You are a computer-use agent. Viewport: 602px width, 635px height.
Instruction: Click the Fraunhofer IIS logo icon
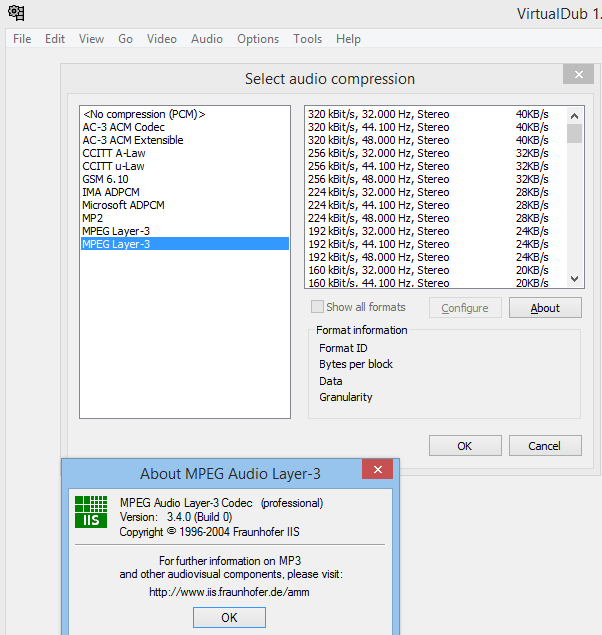tap(91, 511)
